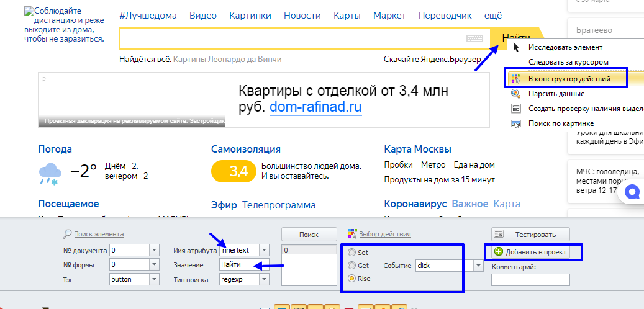Select the Set radio button
Viewport: 644px width, 309px height.
pos(351,253)
